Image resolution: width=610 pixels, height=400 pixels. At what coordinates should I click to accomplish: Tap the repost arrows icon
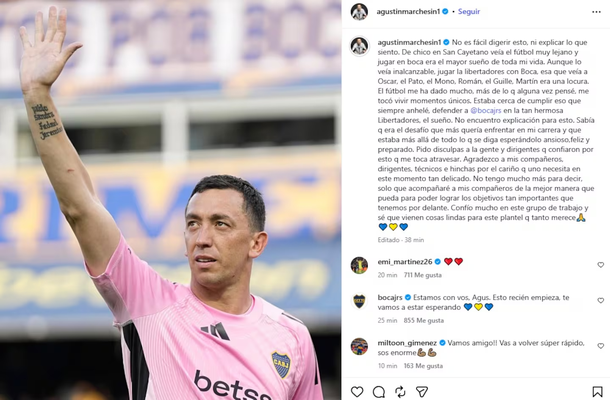click(x=400, y=391)
